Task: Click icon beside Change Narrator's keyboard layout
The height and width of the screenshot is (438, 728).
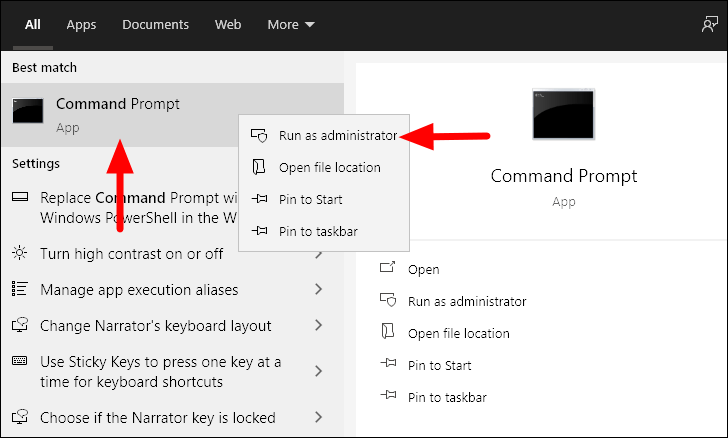Action: point(20,324)
